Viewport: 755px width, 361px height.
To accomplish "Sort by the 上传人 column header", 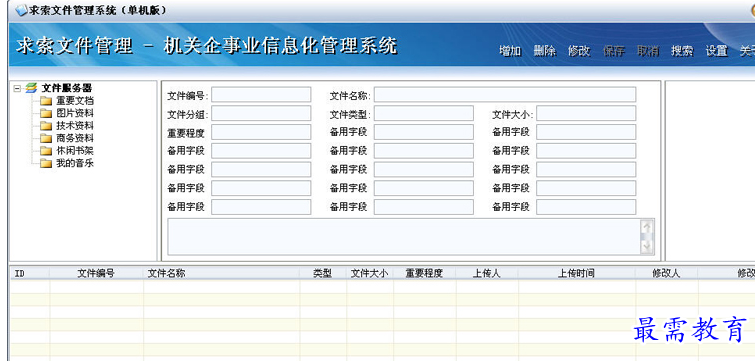I will [487, 273].
